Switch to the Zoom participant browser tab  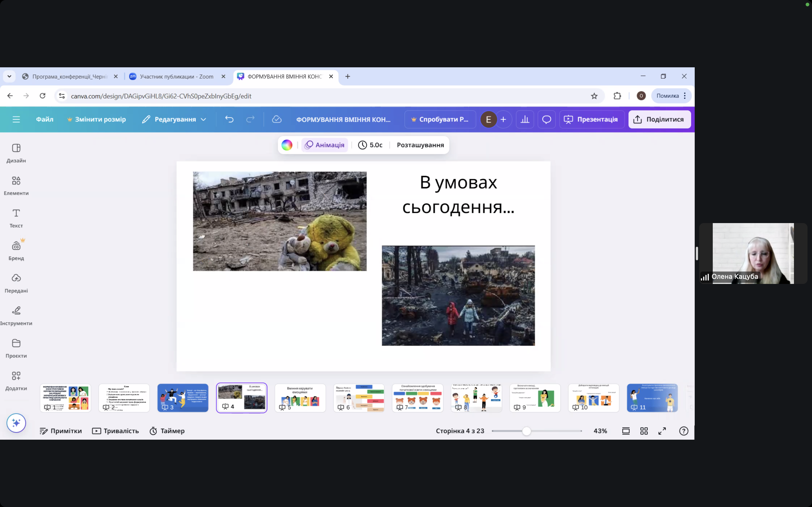click(176, 76)
